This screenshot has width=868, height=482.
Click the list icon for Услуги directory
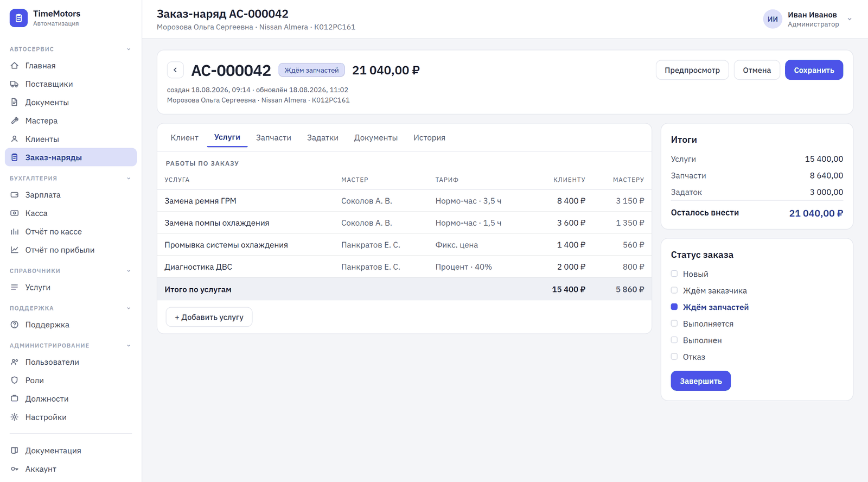15,288
